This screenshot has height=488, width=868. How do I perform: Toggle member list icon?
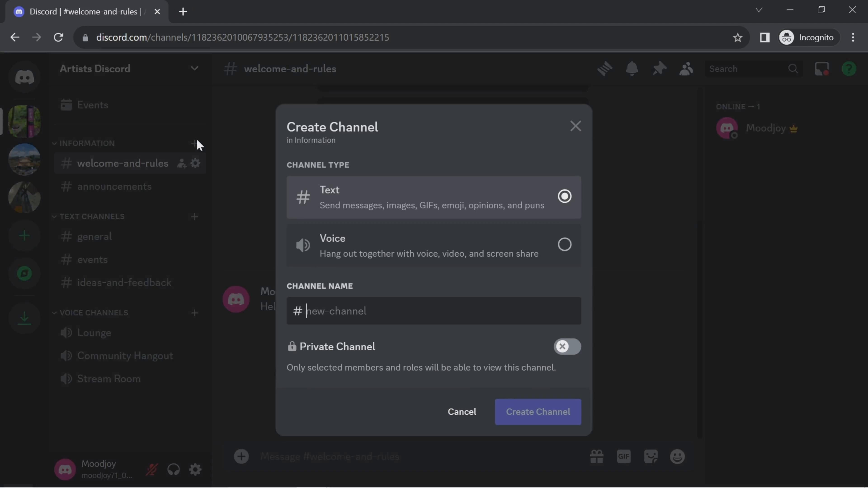(x=686, y=69)
